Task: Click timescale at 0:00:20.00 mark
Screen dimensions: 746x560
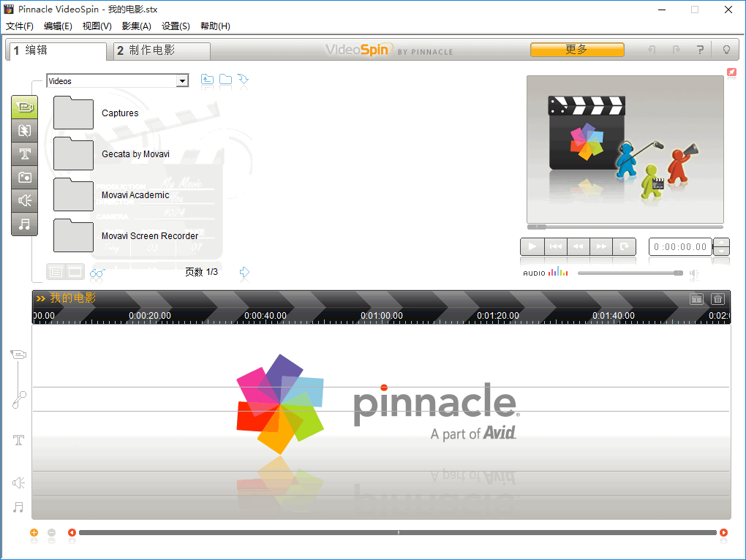Action: [150, 316]
